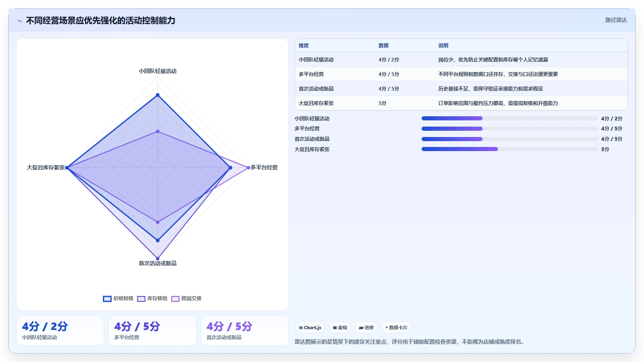Click the top blue radar data point
644x362 pixels.
pyautogui.click(x=158, y=95)
